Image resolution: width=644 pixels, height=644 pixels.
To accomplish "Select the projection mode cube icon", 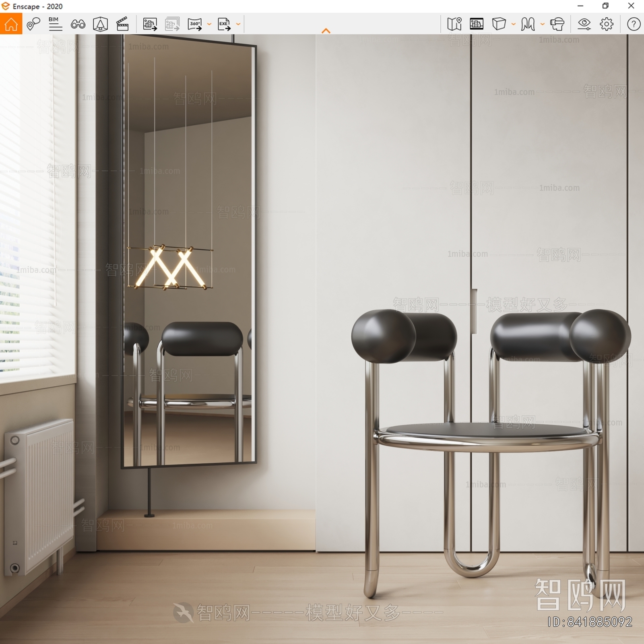I will click(x=499, y=24).
